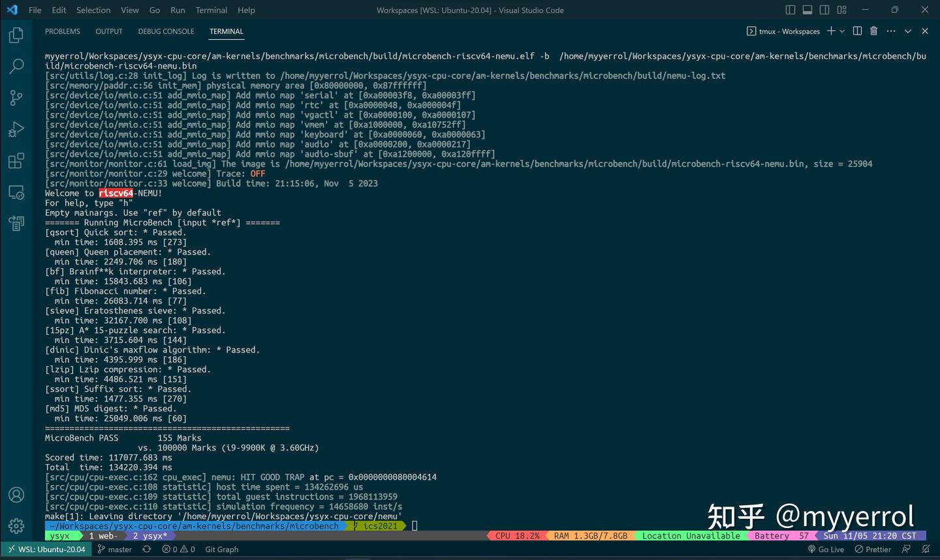940x560 pixels.
Task: Open the Explorer sidebar icon
Action: pos(16,35)
